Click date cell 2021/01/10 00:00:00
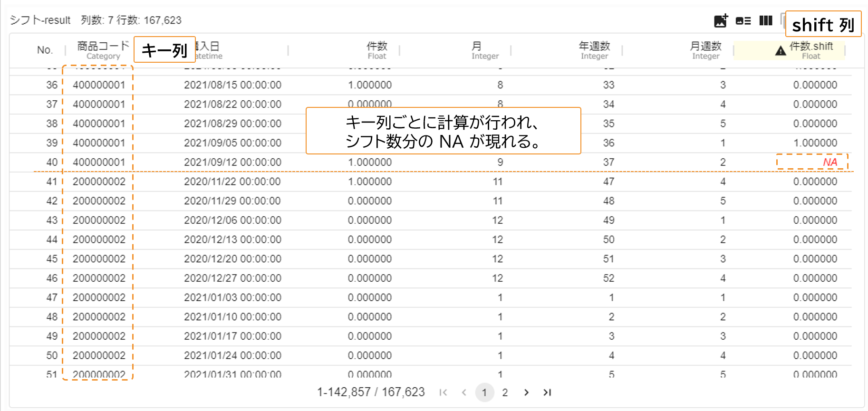 point(232,317)
